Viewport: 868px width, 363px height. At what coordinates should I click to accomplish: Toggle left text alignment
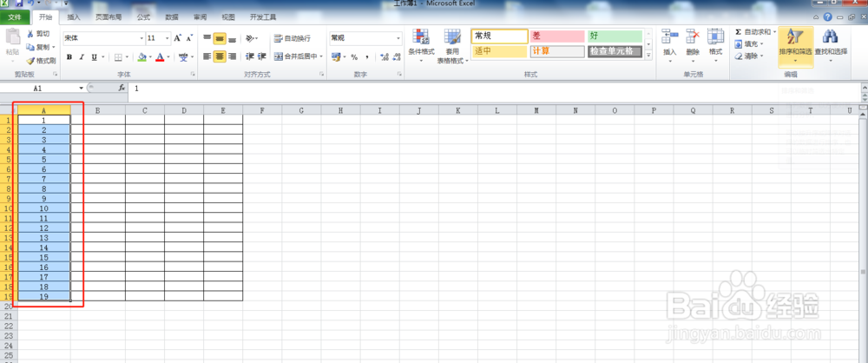pyautogui.click(x=207, y=56)
